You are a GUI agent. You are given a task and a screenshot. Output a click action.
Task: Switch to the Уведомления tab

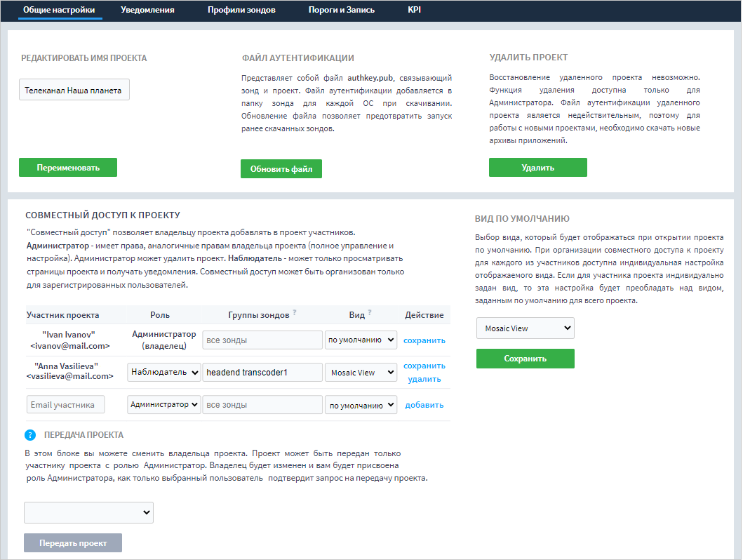coord(147,11)
